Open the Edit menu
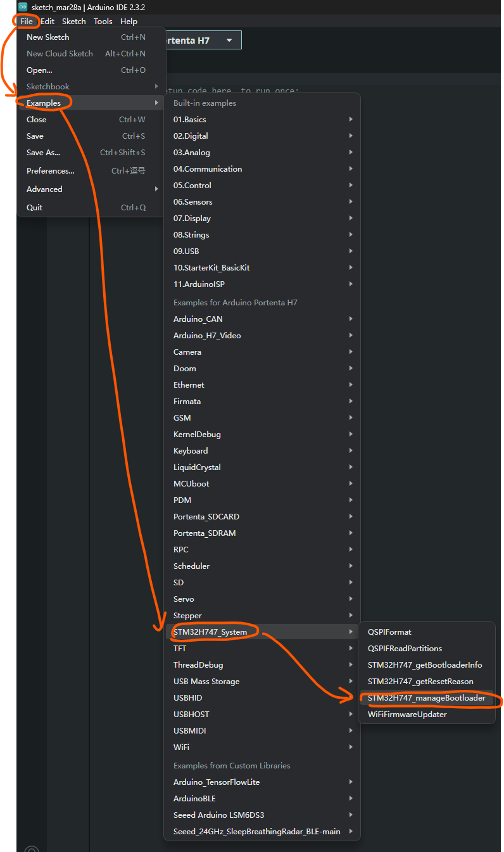This screenshot has width=504, height=852. pos(47,21)
